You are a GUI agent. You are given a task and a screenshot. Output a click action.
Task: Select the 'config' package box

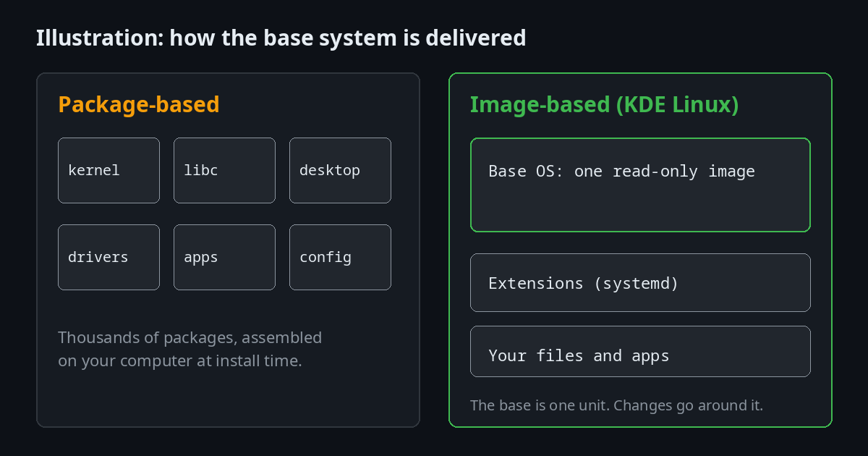[340, 257]
